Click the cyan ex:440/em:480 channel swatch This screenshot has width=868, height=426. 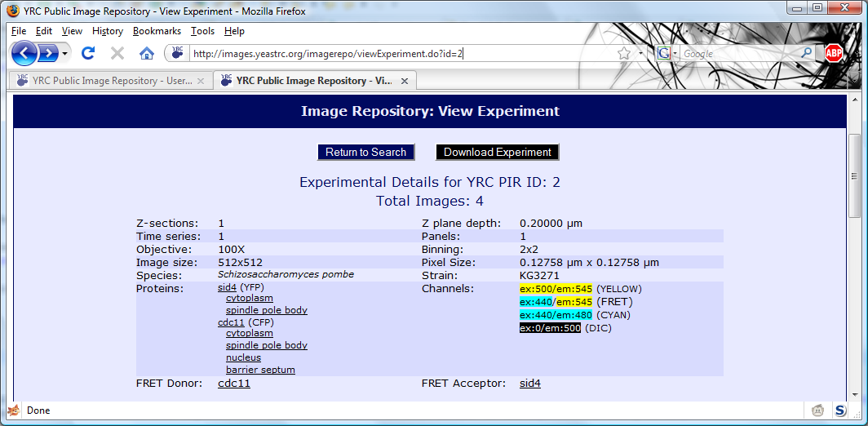tap(556, 315)
